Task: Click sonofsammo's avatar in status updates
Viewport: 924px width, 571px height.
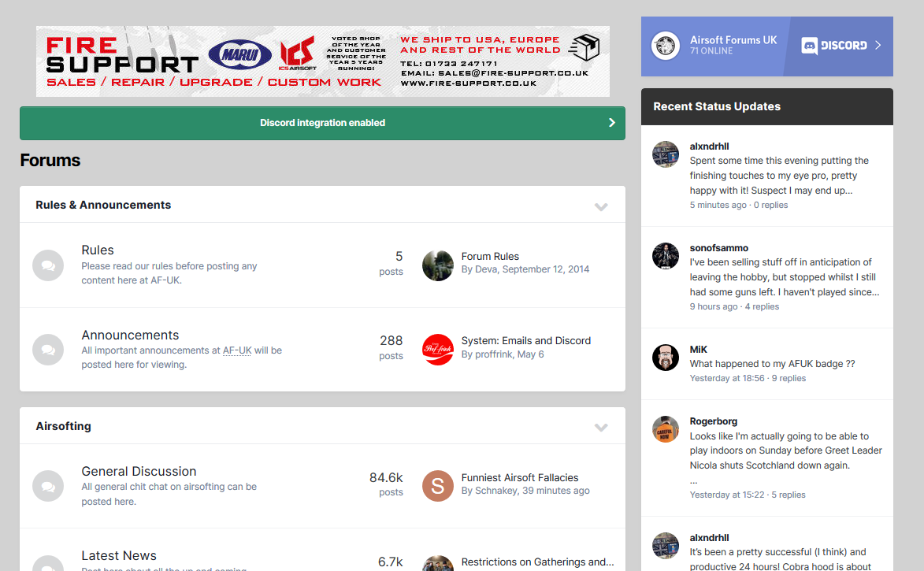Action: [x=666, y=256]
